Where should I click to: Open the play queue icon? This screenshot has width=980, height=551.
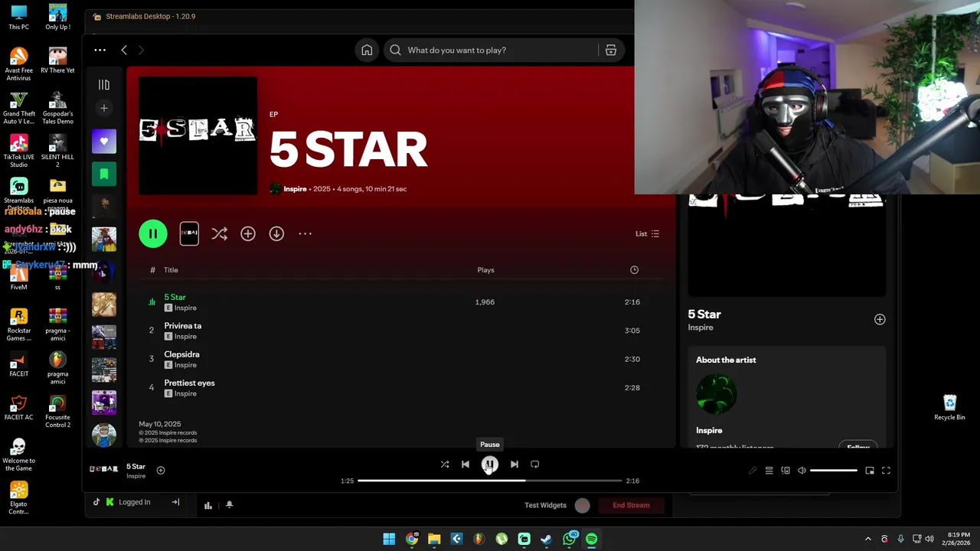[x=769, y=471]
